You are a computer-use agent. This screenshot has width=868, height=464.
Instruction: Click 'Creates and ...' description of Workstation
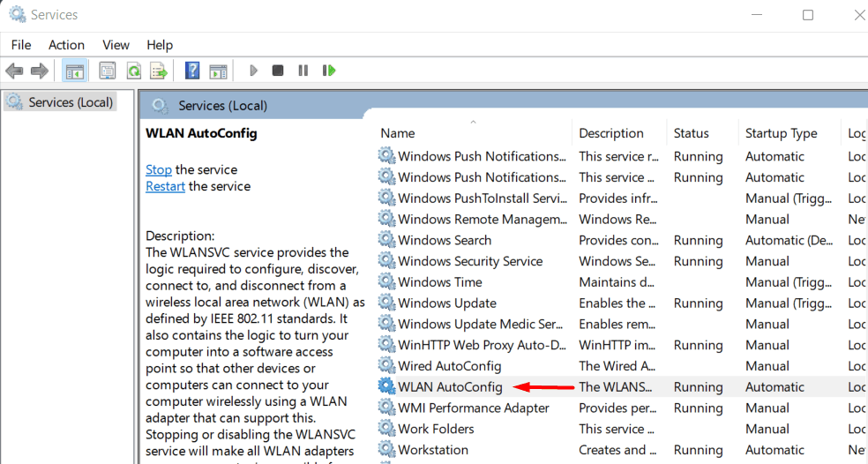pos(617,450)
